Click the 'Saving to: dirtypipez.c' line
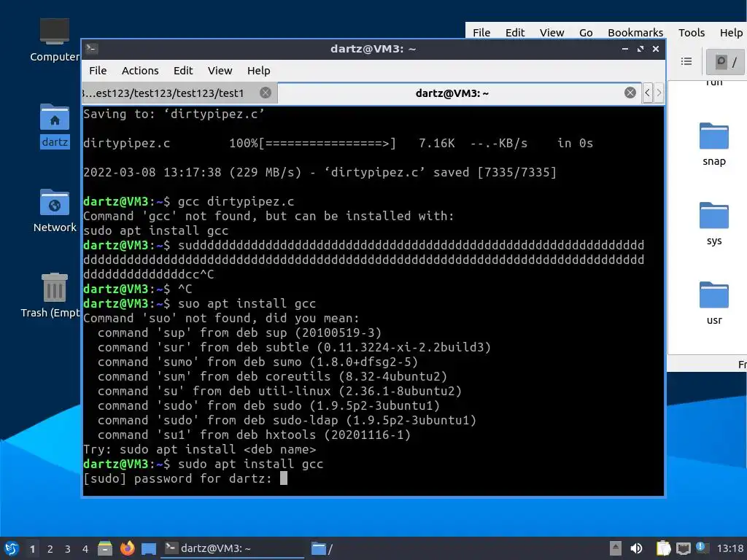Viewport: 747px width, 560px height. coord(174,114)
